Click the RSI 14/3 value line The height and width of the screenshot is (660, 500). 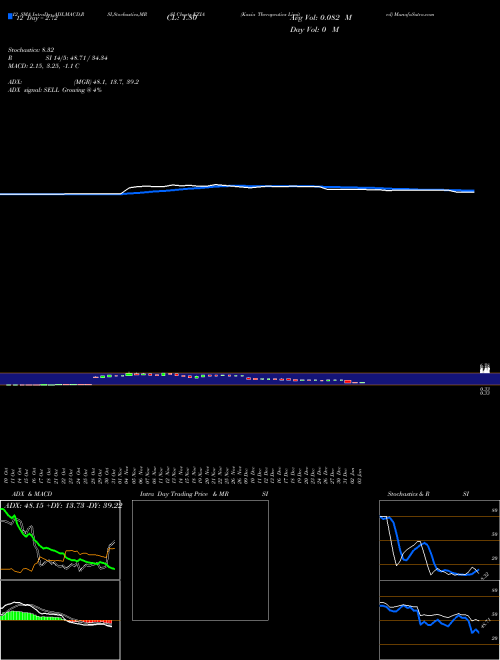pos(58,58)
